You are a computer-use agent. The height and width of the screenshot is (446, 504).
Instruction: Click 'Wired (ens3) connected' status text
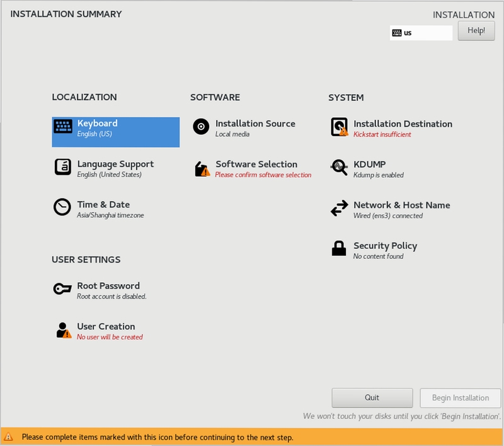click(x=387, y=215)
